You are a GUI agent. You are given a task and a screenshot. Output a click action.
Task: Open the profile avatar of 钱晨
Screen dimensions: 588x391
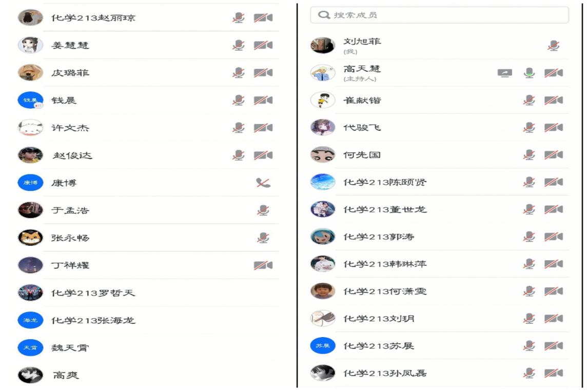point(30,100)
